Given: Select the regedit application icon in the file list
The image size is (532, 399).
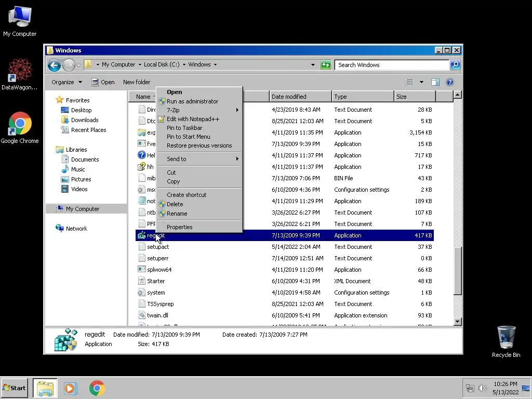Looking at the screenshot, I should pyautogui.click(x=141, y=235).
